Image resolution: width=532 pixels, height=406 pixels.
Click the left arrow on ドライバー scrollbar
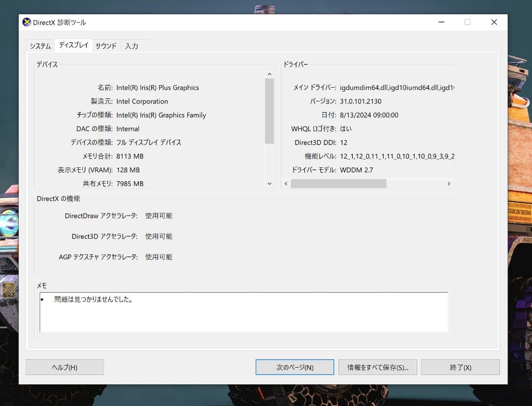(x=286, y=183)
